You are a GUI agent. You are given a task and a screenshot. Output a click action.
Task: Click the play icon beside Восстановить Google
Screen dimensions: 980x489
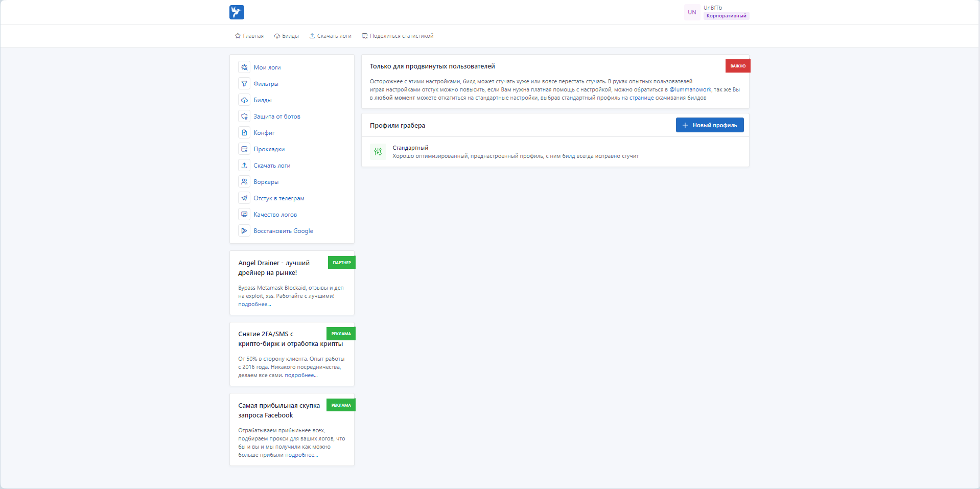pos(244,231)
